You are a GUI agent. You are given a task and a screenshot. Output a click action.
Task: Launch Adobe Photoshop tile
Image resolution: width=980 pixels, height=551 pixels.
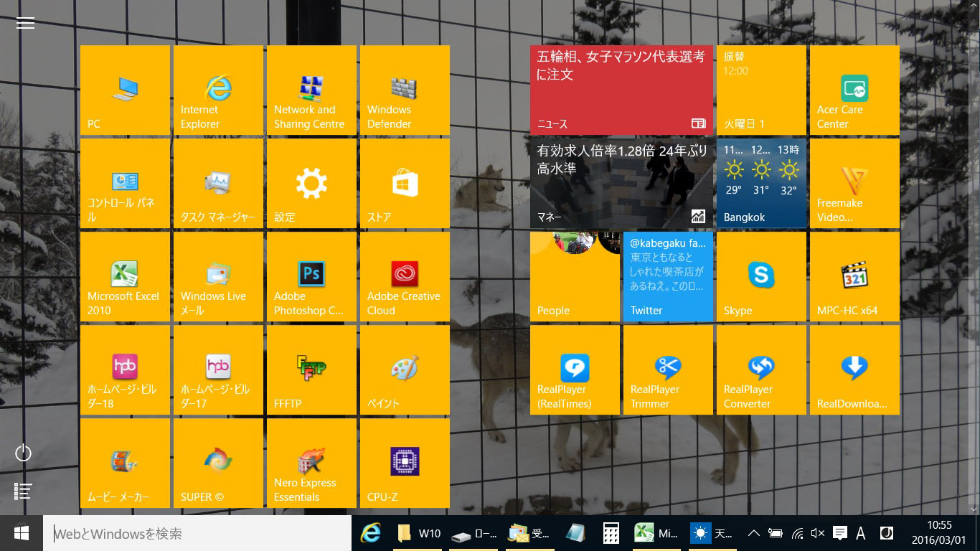pyautogui.click(x=311, y=276)
